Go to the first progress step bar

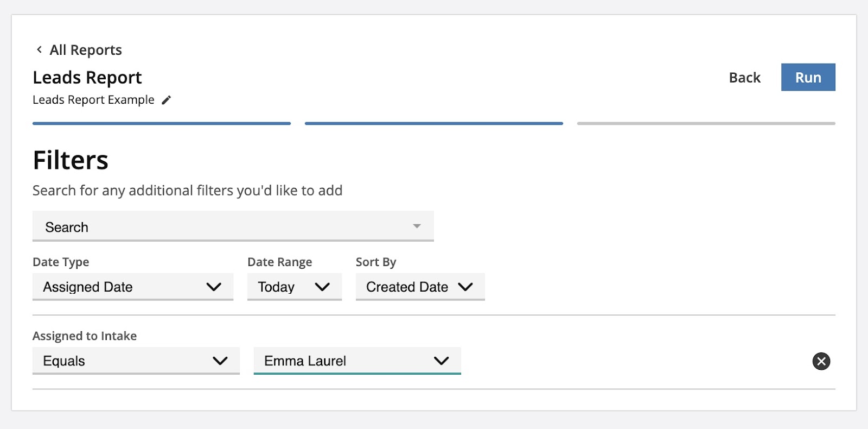[162, 123]
